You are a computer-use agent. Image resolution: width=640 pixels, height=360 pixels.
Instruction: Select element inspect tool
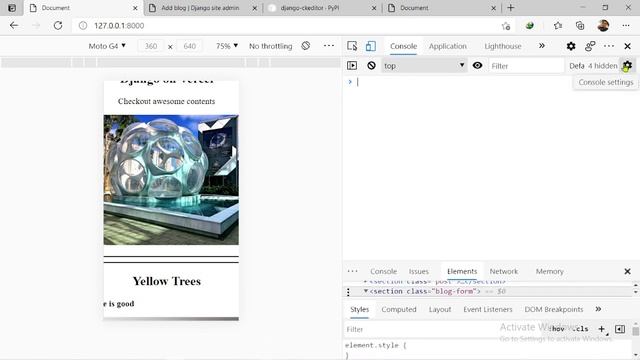(352, 46)
